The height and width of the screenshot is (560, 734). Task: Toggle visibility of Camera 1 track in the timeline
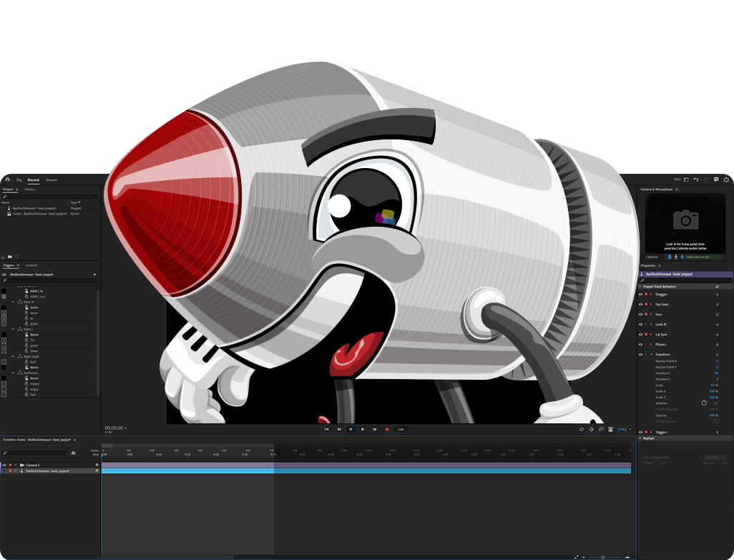pyautogui.click(x=4, y=465)
